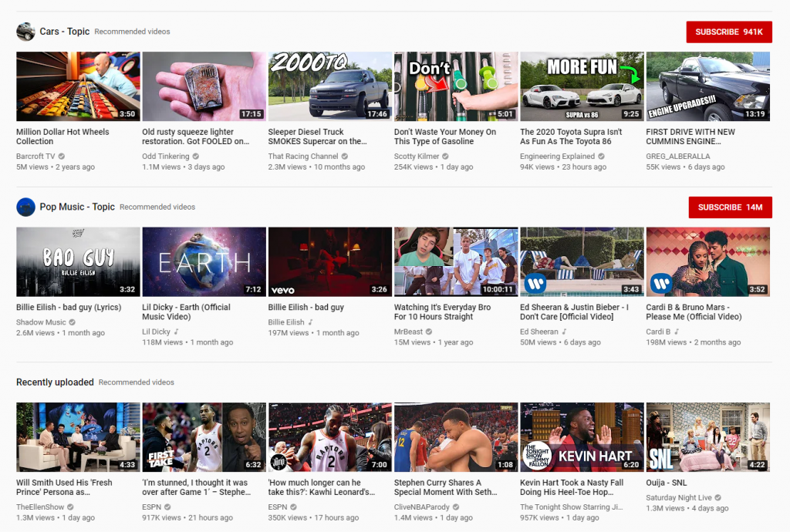Play Kevin Hart Tonight Show thumbnail

[582, 437]
